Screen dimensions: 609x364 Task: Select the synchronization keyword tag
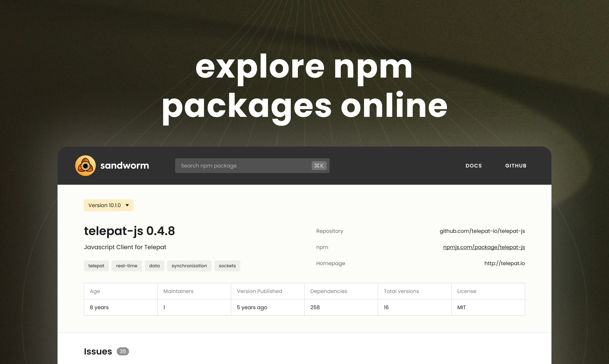(x=189, y=266)
